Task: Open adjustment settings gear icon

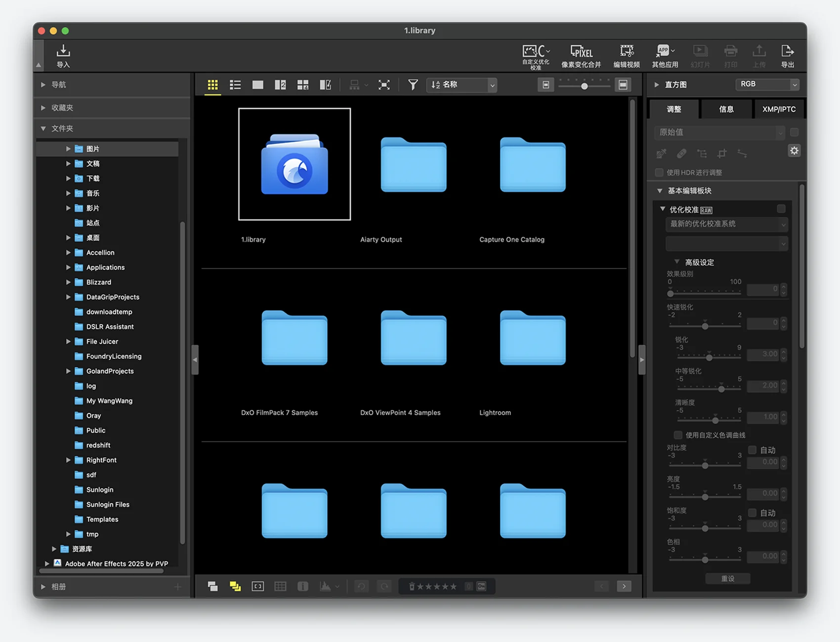Action: pyautogui.click(x=794, y=151)
